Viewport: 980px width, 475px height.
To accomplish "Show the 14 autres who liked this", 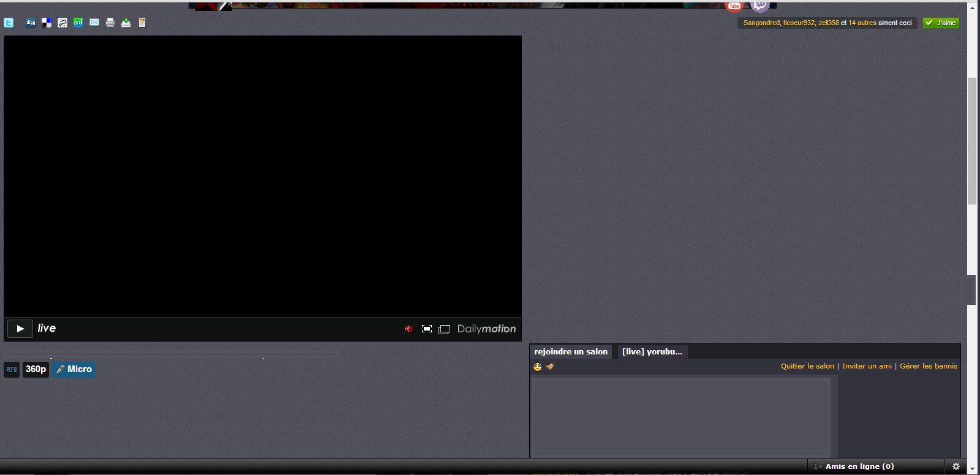I will tap(862, 23).
